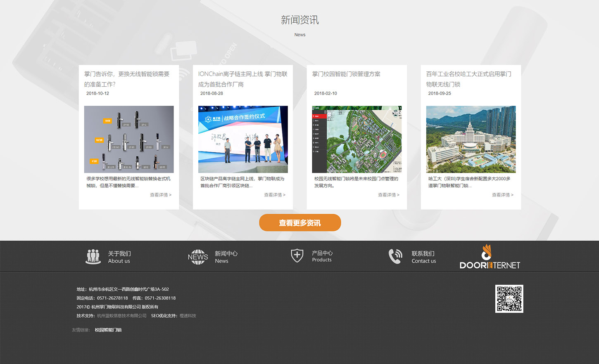Click the copyright line 杭州掌门物联科技有限公司
Screen dimensions: 599x364
[117, 307]
